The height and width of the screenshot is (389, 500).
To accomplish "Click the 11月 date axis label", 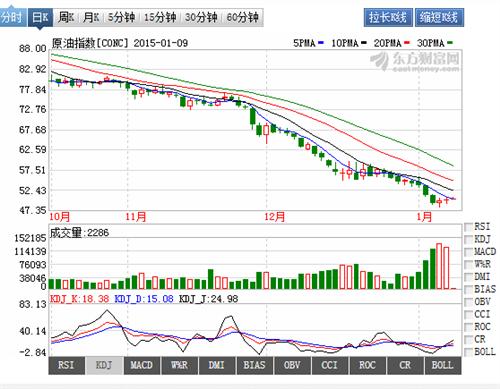I will [x=136, y=217].
